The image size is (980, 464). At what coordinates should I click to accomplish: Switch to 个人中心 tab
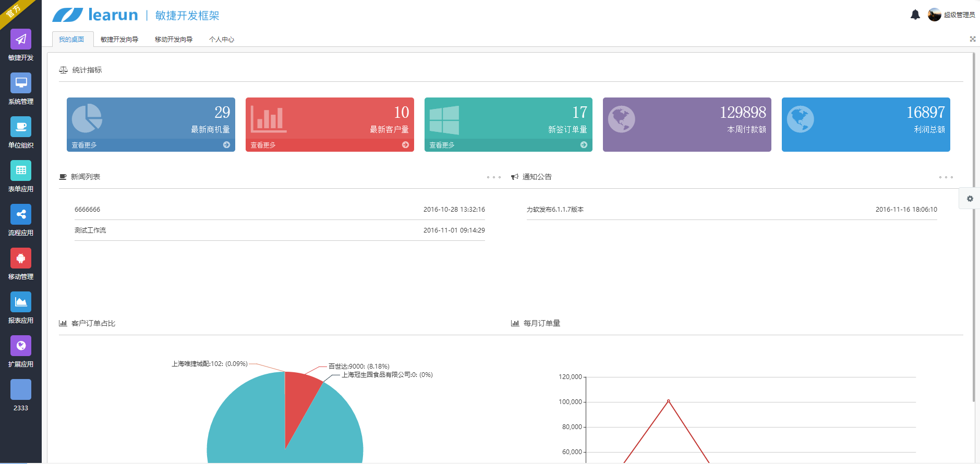[x=222, y=39]
